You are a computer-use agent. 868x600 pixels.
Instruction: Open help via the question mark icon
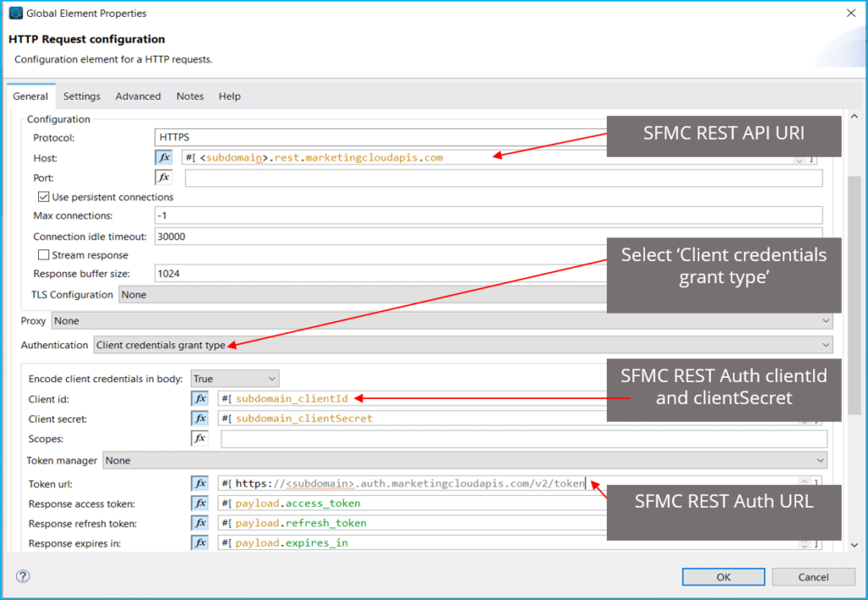pos(23,576)
